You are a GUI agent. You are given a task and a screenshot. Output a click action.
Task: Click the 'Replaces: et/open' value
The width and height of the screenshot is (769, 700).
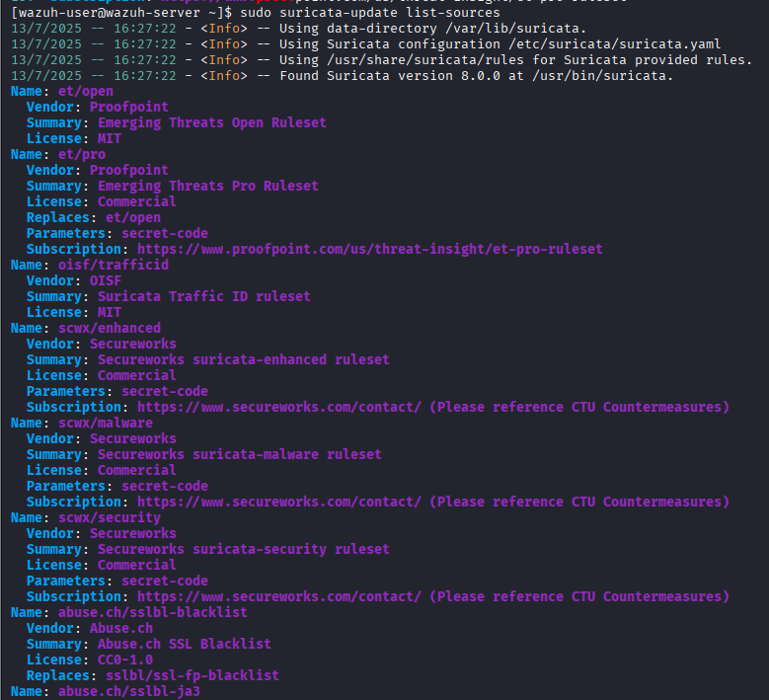133,217
